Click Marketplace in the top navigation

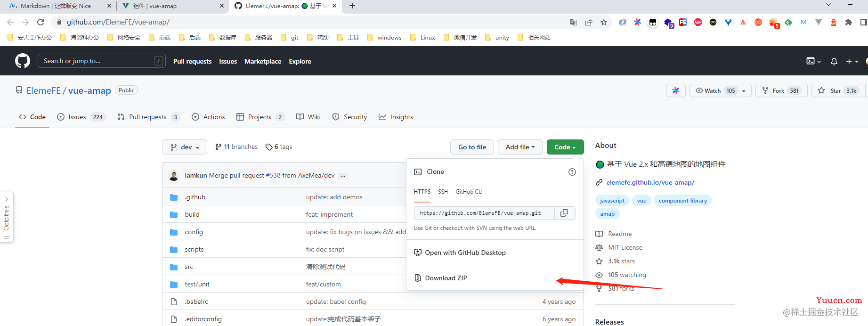(x=263, y=61)
